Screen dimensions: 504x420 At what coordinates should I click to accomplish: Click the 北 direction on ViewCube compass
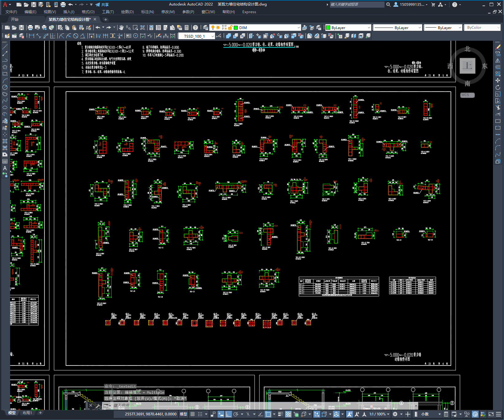coord(467,49)
